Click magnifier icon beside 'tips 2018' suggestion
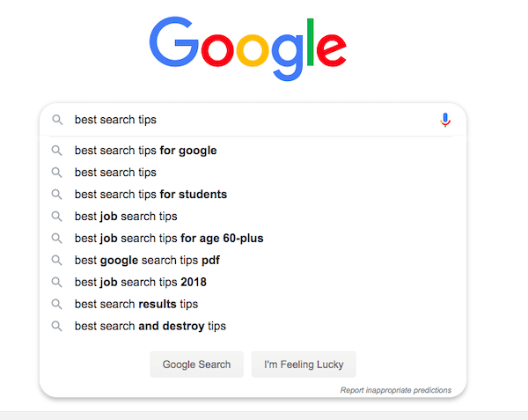Screen dimensions: 528x420 (56, 283)
